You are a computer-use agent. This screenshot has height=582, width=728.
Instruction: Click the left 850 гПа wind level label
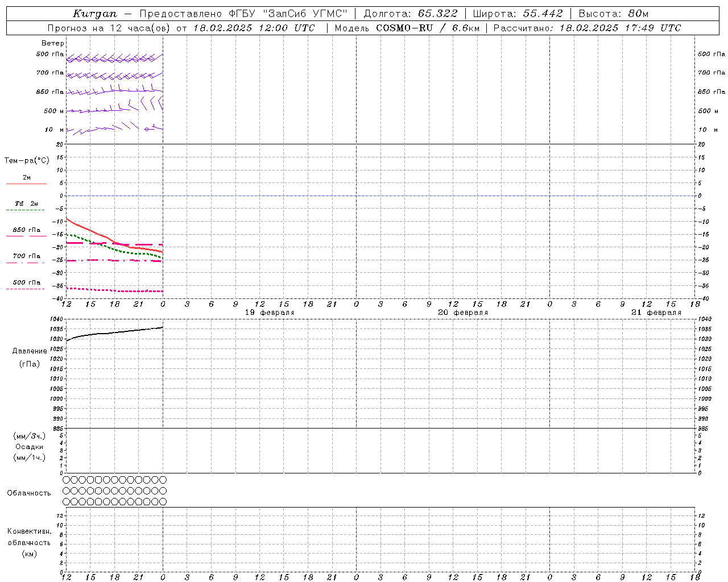click(50, 92)
